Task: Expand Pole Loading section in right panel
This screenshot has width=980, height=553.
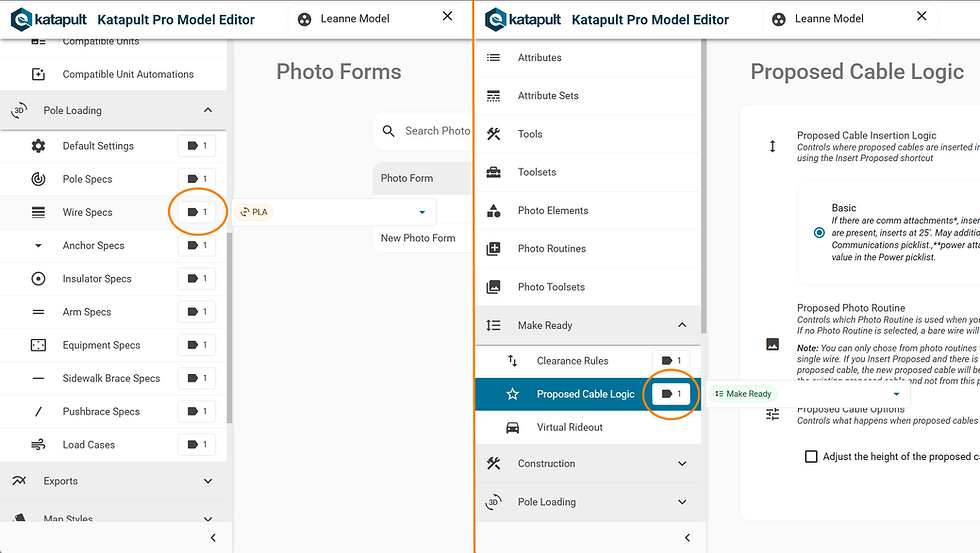Action: [682, 502]
